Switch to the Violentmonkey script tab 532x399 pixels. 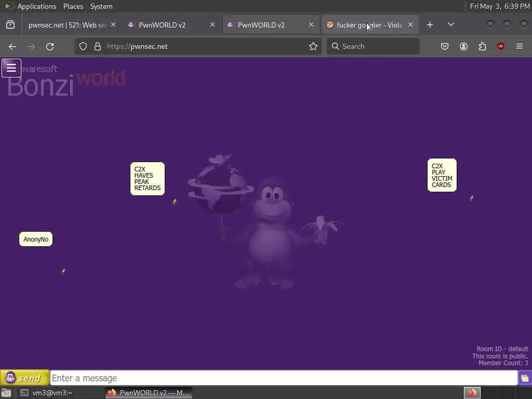[x=369, y=25]
